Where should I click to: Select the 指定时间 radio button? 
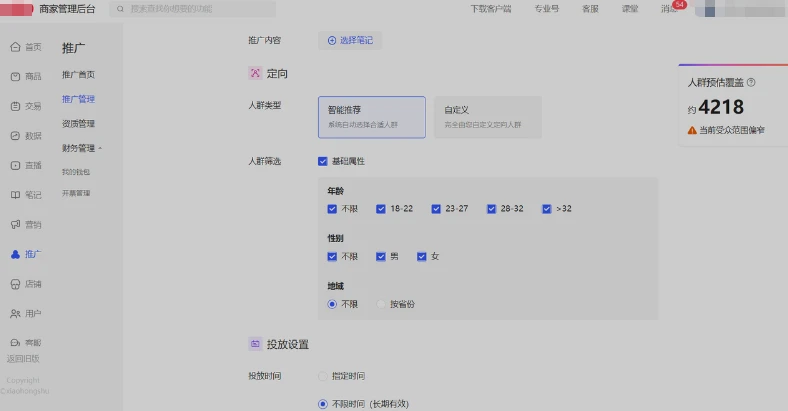[x=323, y=376]
